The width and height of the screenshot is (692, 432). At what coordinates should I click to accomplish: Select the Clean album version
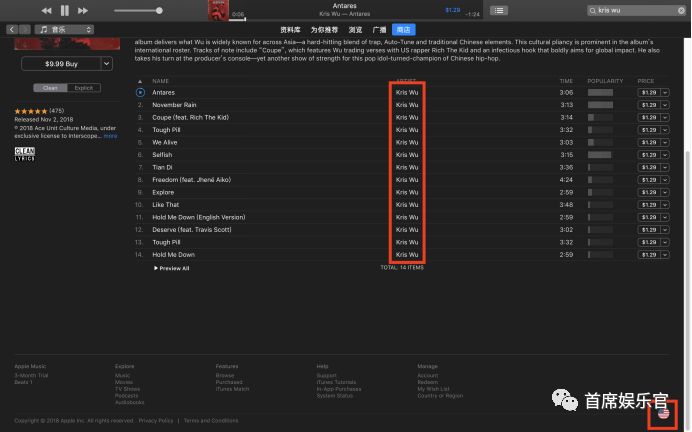tap(50, 88)
